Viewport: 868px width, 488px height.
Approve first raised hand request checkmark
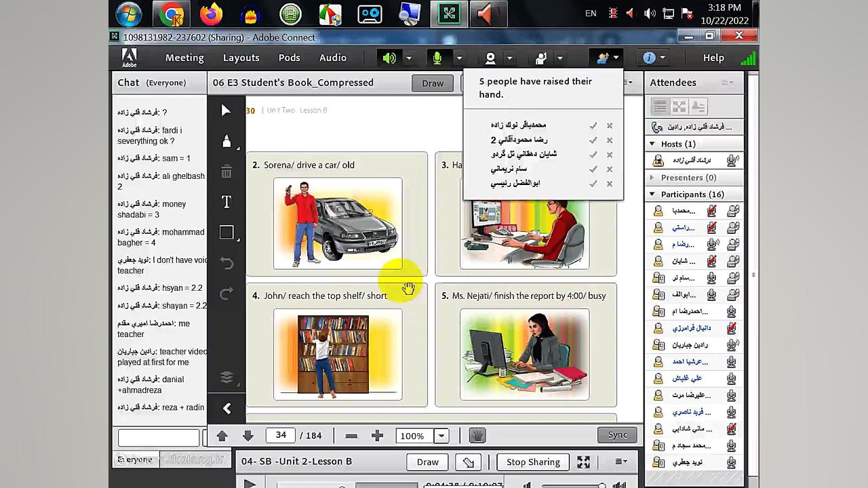point(593,125)
